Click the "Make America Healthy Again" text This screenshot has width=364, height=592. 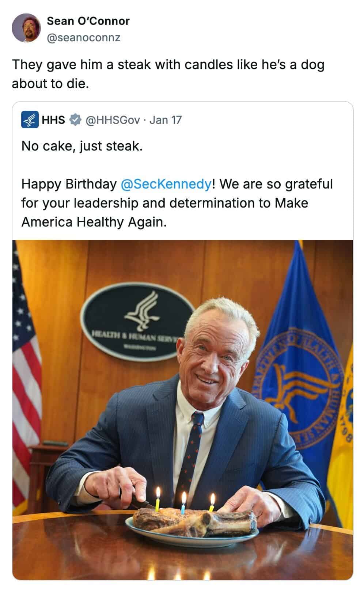(x=164, y=212)
